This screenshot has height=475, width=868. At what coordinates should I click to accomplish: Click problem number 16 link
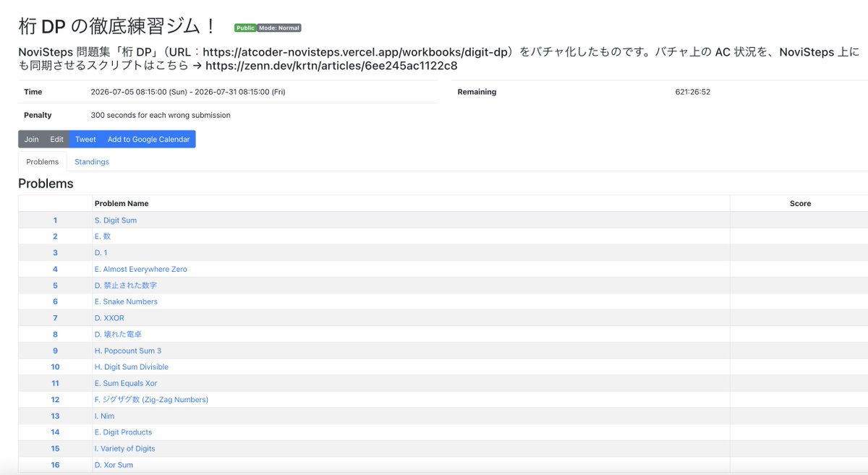tap(55, 465)
